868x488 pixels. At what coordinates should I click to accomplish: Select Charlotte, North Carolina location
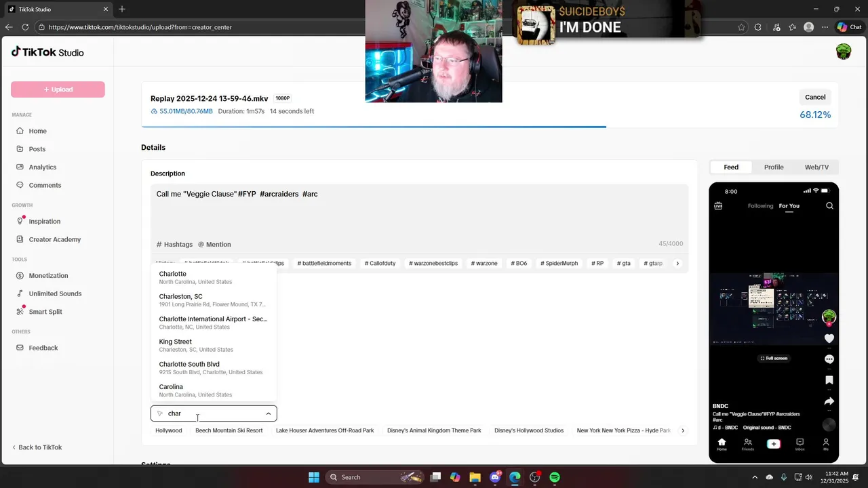214,277
